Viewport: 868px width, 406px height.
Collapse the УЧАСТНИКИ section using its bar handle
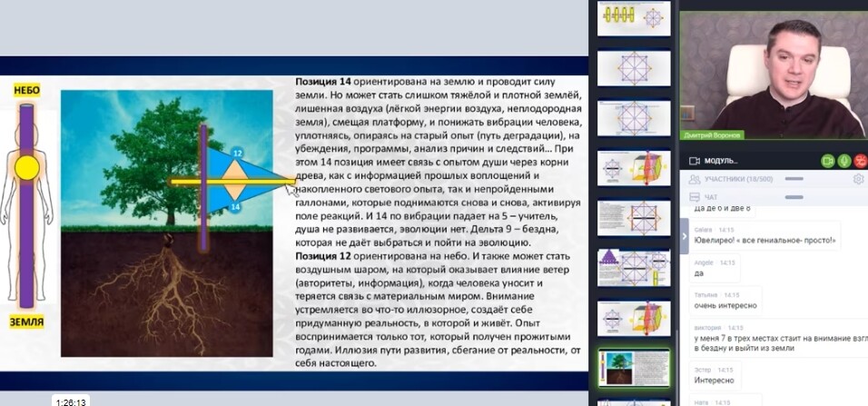(x=794, y=179)
